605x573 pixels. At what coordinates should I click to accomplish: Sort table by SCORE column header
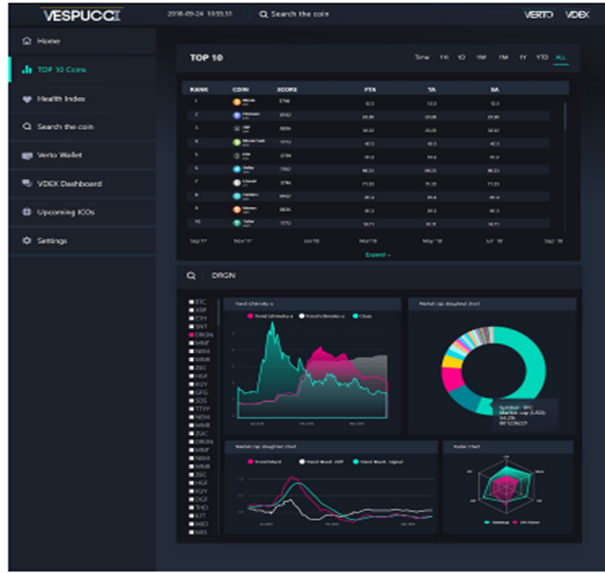point(287,90)
